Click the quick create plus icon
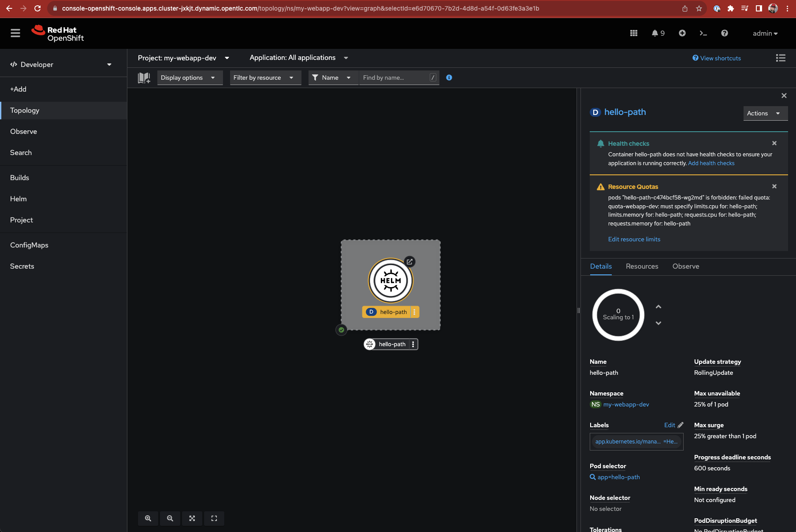 (682, 33)
